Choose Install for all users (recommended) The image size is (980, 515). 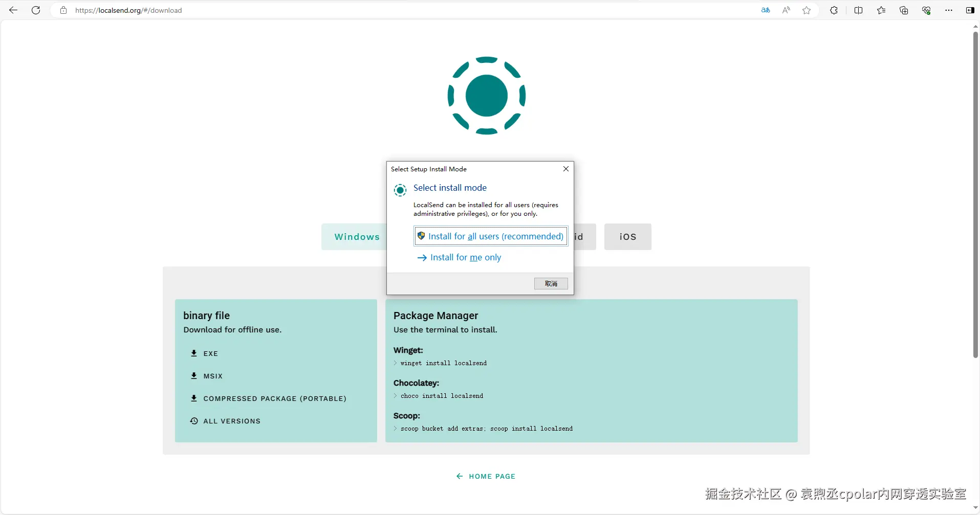point(491,236)
